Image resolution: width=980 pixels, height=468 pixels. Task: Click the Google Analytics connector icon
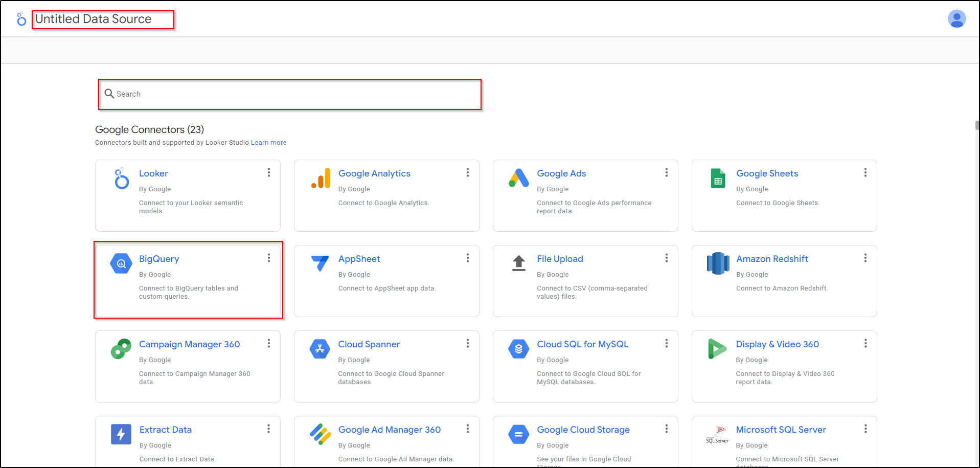pyautogui.click(x=321, y=179)
